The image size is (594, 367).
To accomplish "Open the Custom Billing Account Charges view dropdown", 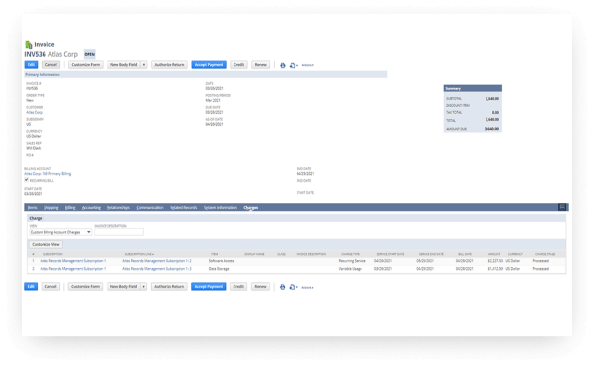I will tap(61, 232).
